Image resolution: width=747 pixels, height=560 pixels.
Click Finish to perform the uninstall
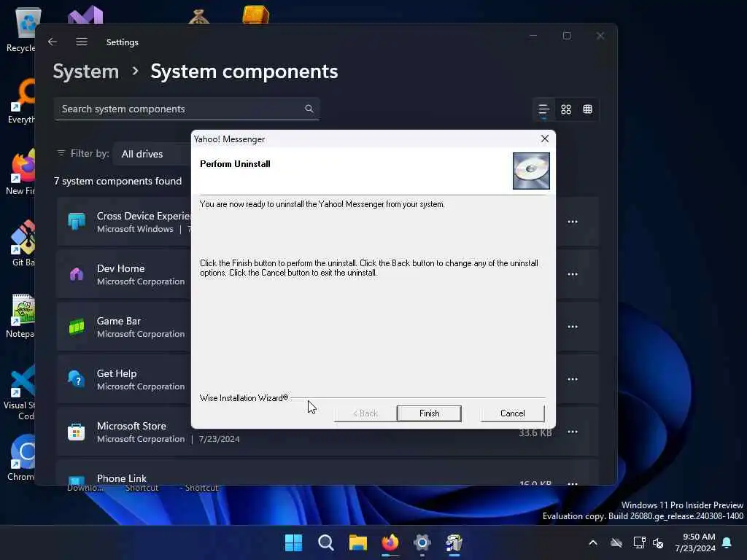coord(429,413)
